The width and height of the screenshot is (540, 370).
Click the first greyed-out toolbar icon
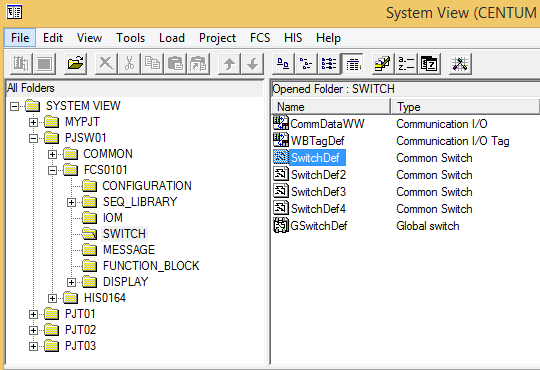pyautogui.click(x=21, y=64)
